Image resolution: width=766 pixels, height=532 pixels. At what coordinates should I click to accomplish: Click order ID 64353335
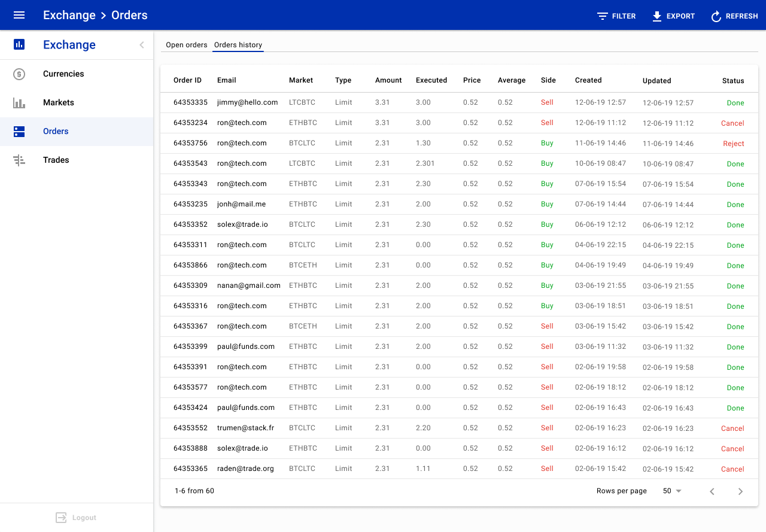(x=190, y=102)
